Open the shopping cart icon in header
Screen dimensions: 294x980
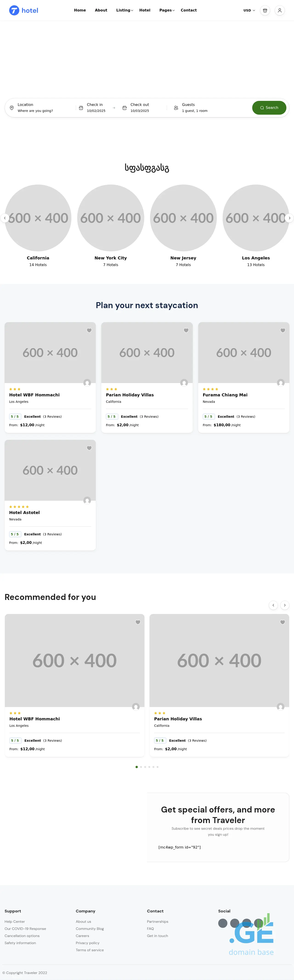tap(265, 11)
